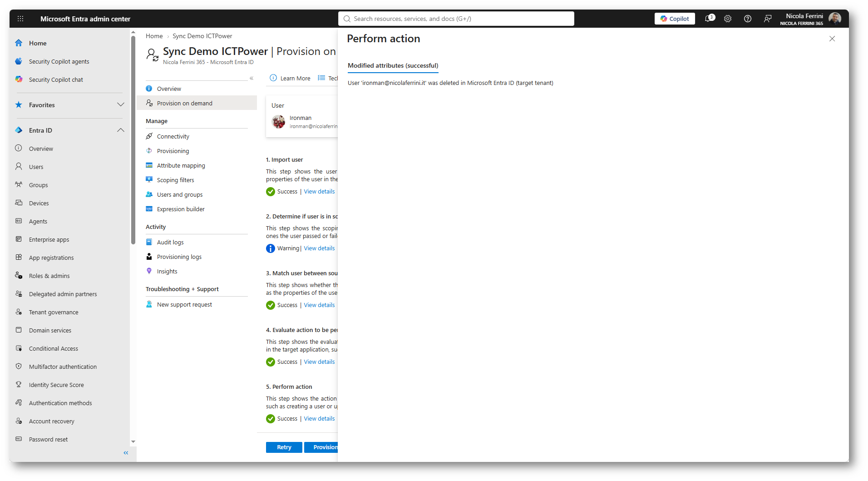Viewport: 868px width, 481px height.
Task: View details for Match user step
Action: click(x=319, y=305)
